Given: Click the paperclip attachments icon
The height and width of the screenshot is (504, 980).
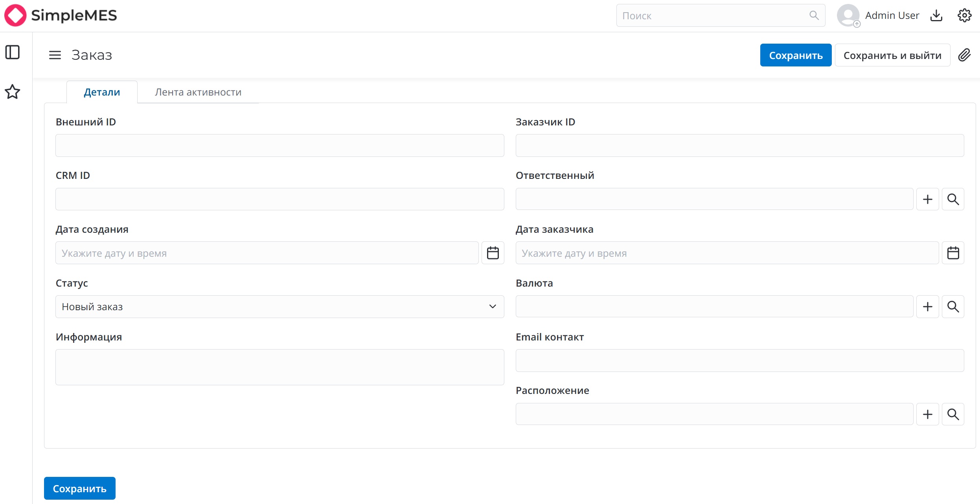Looking at the screenshot, I should pyautogui.click(x=964, y=55).
